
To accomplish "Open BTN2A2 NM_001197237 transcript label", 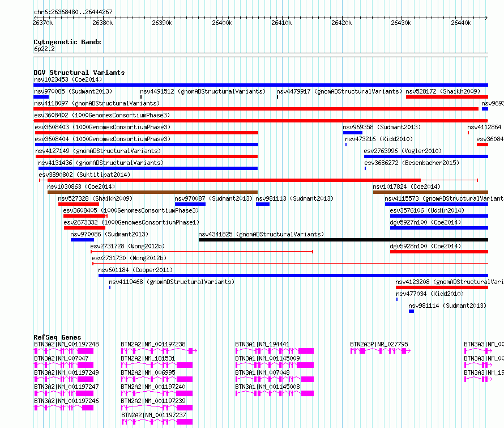I will point(153,415).
